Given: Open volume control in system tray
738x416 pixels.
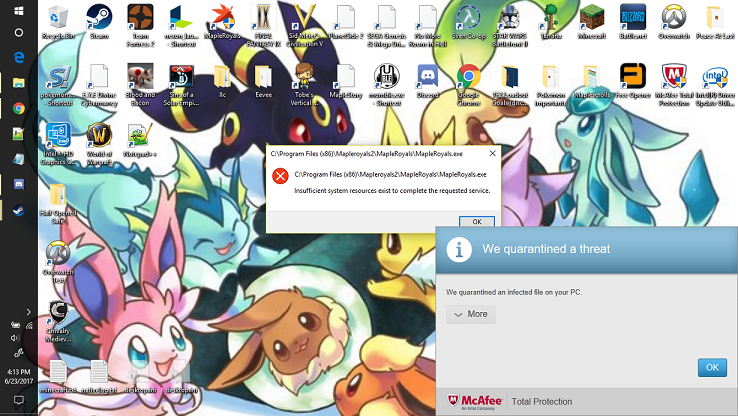Looking at the screenshot, I should (15, 338).
